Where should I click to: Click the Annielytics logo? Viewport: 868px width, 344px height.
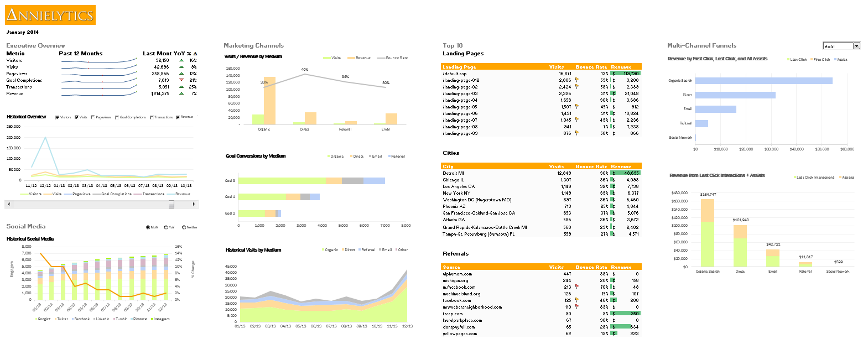click(50, 15)
